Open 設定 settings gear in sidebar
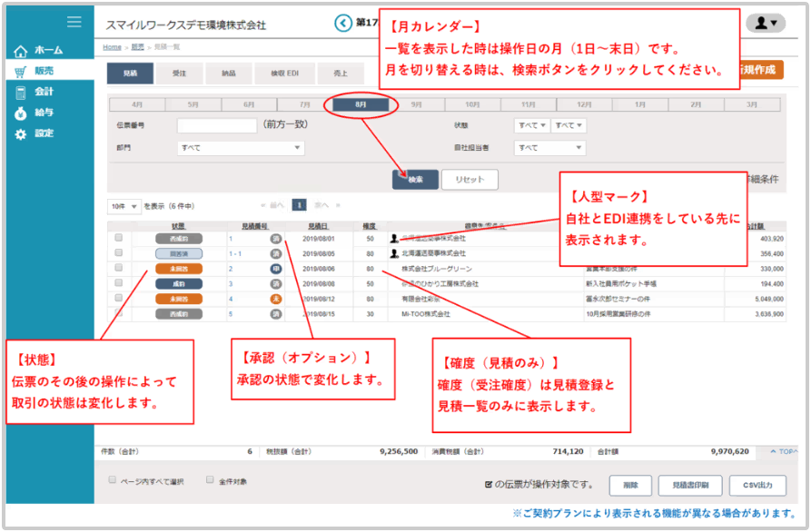The image size is (811, 532). [x=21, y=134]
